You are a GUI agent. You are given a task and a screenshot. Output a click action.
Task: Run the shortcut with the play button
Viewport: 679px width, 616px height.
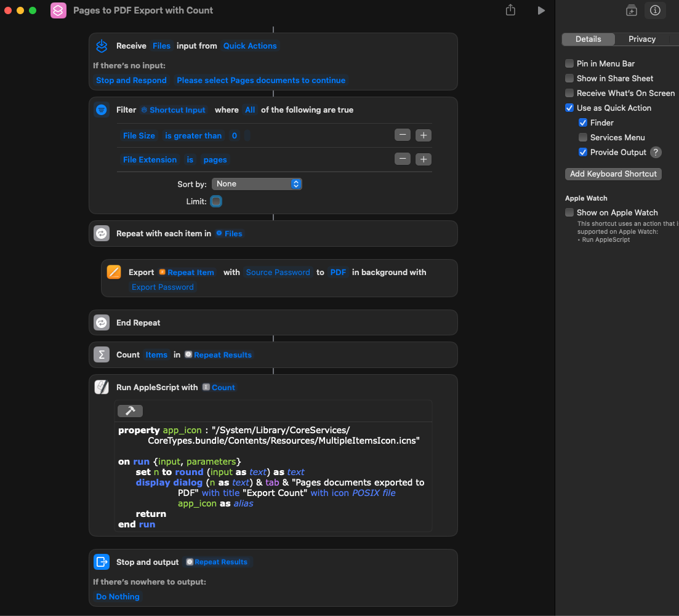541,10
